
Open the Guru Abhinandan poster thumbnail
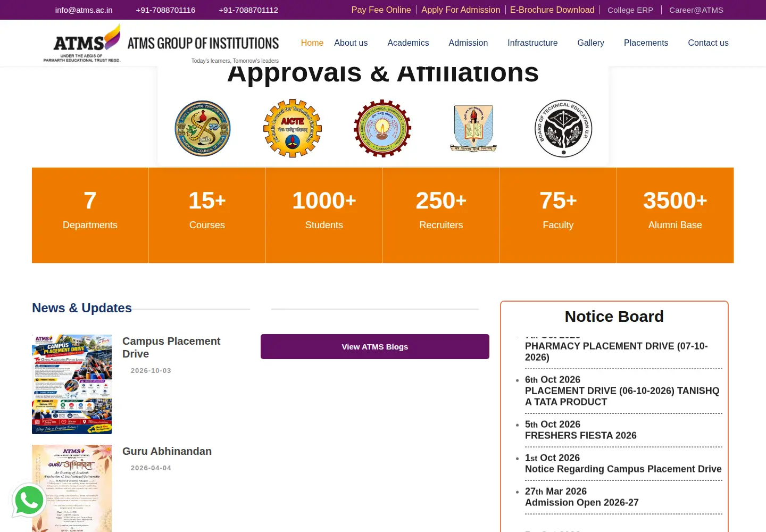(x=72, y=488)
